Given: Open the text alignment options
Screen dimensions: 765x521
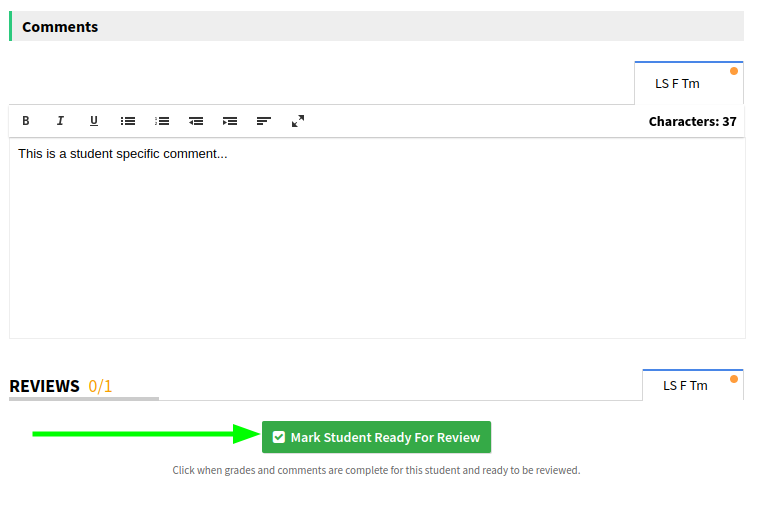Looking at the screenshot, I should click(x=264, y=121).
